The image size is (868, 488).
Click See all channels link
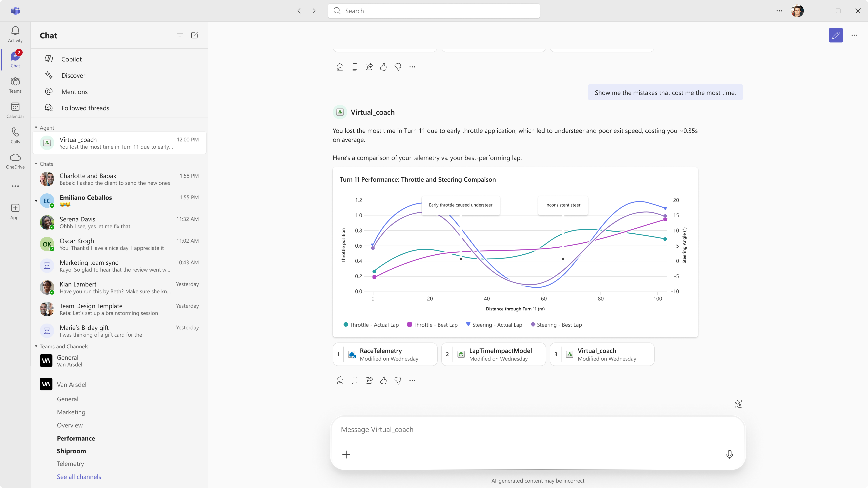(x=79, y=476)
